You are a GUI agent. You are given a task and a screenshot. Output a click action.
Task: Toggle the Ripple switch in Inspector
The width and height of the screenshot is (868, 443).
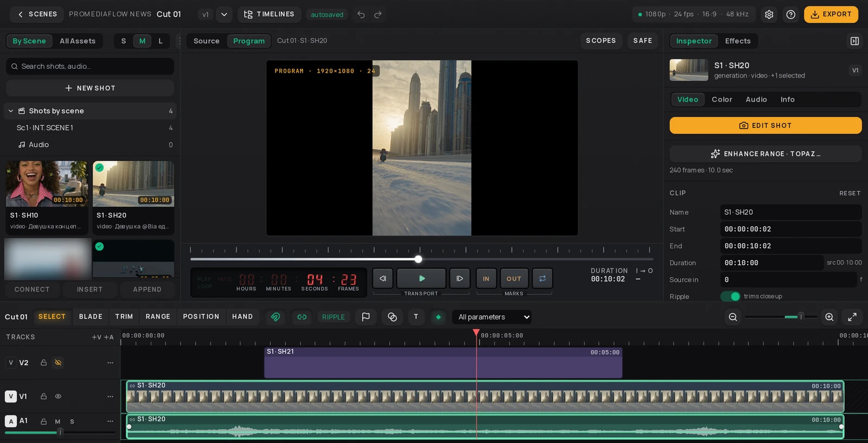730,296
